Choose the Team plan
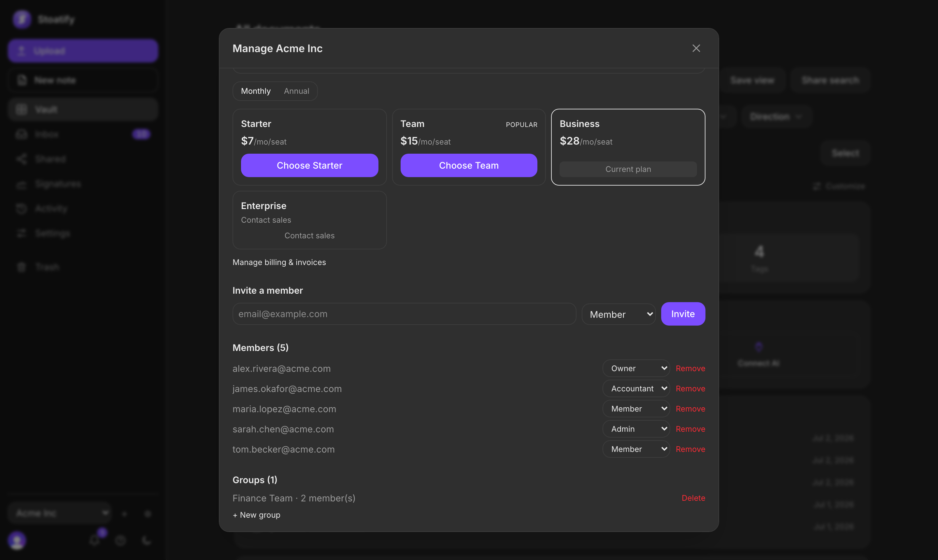Viewport: 938px width, 560px height. pos(469,165)
